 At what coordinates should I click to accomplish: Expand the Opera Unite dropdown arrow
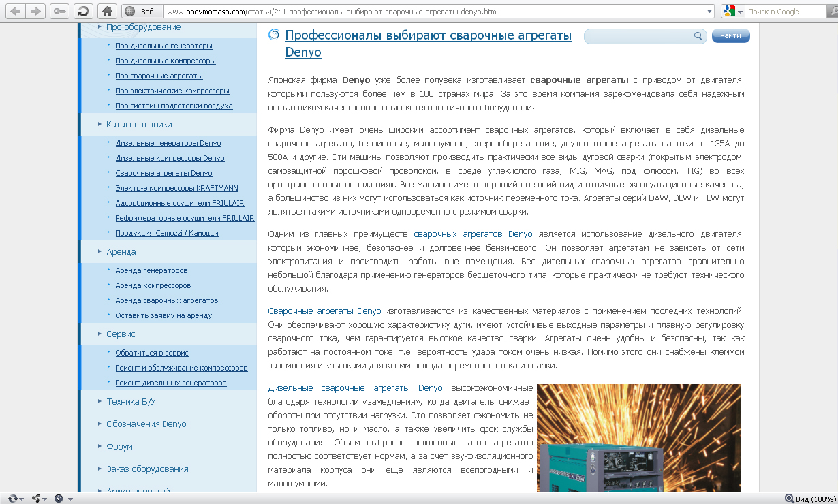[46, 499]
